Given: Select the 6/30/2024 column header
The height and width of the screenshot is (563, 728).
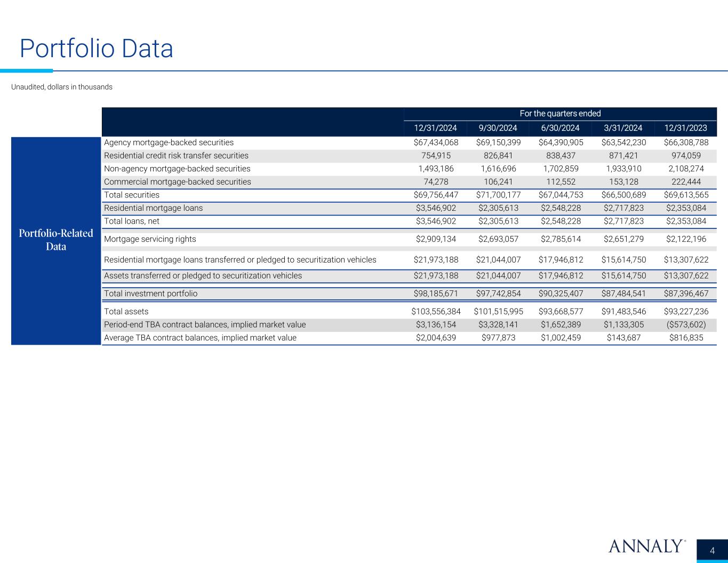Looking at the screenshot, I should [x=560, y=128].
